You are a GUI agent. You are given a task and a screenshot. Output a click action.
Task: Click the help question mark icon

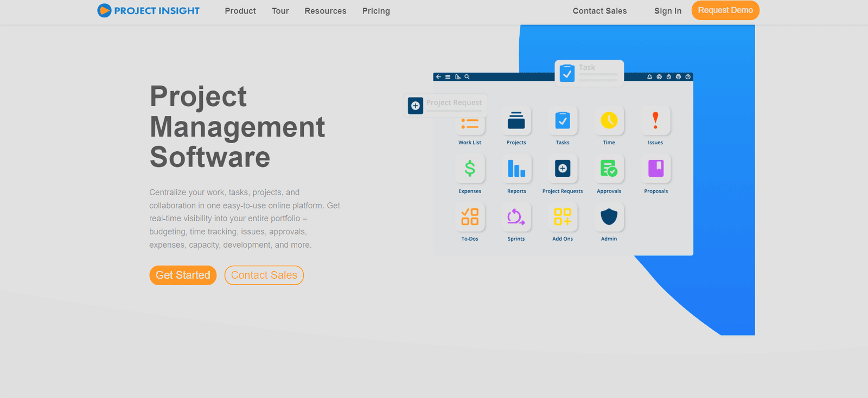688,77
